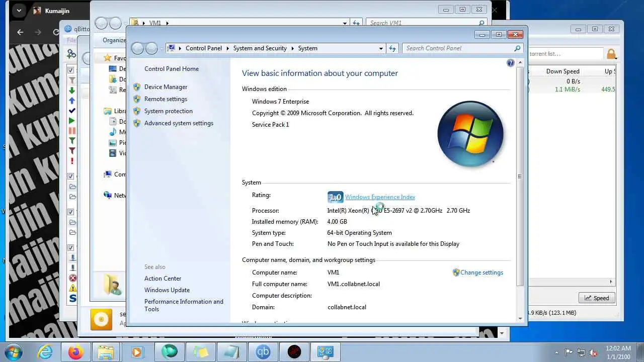The image size is (644, 362).
Task: Click the Kumaijin browser tab
Action: [x=58, y=11]
